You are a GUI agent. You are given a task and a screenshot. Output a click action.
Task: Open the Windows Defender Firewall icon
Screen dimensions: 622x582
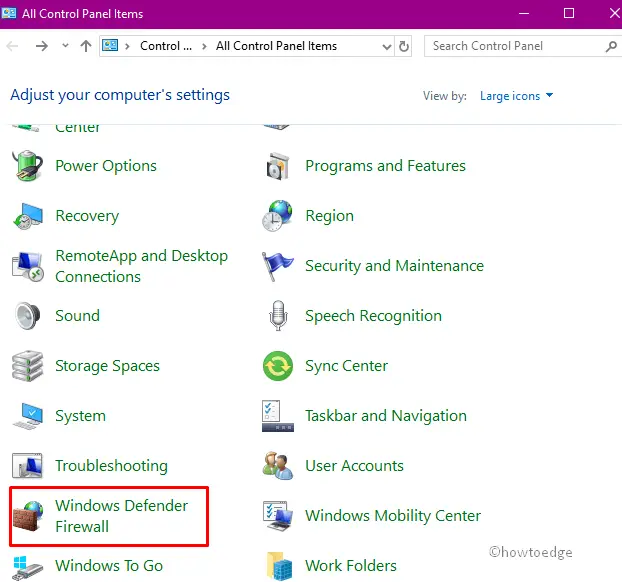tap(28, 516)
